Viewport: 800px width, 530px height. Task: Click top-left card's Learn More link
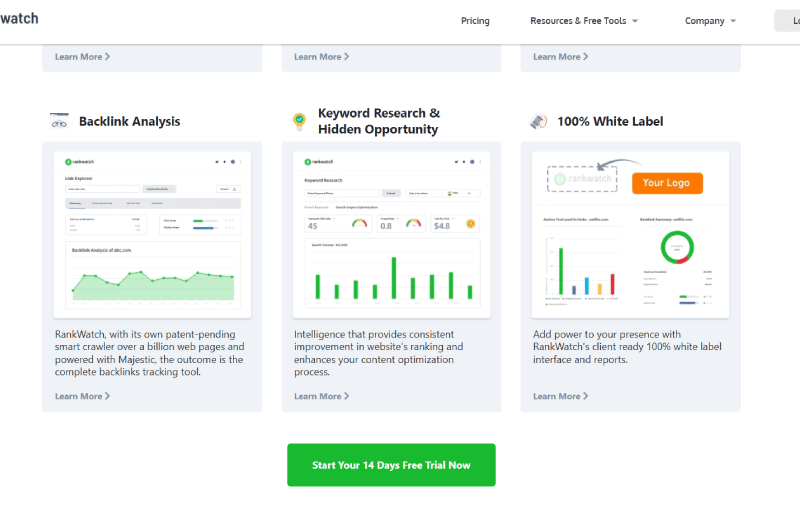pyautogui.click(x=82, y=57)
